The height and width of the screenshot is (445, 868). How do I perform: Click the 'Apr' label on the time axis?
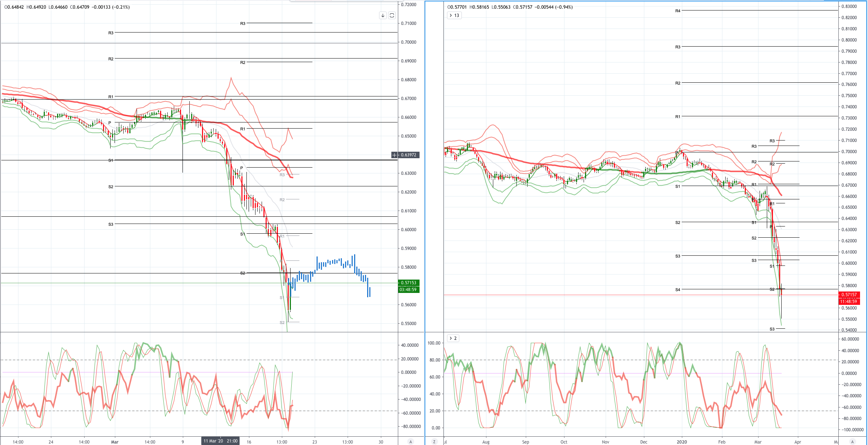798,442
